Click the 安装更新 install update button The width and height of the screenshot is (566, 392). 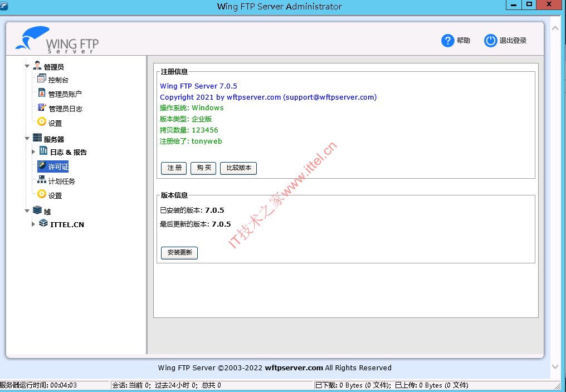click(179, 253)
